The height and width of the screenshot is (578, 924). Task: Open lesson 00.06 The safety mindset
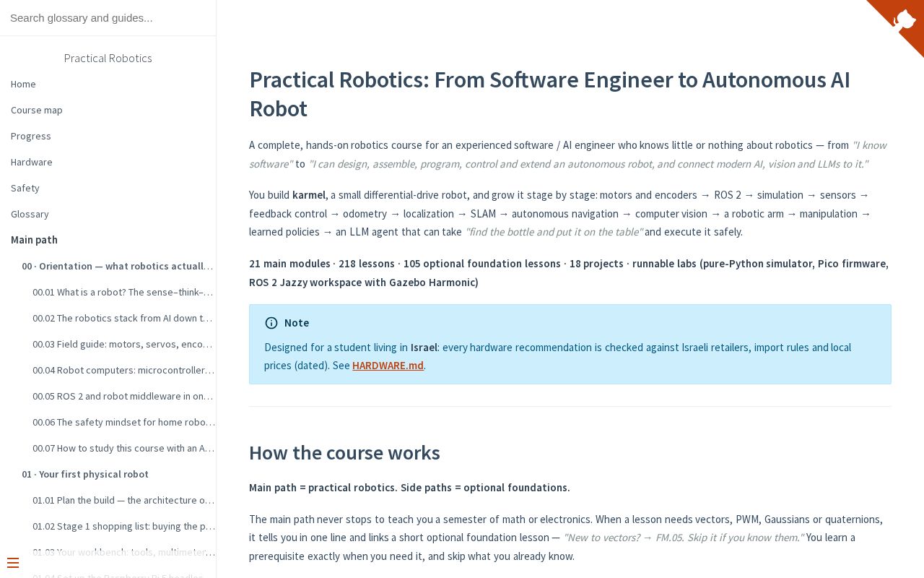tap(123, 422)
